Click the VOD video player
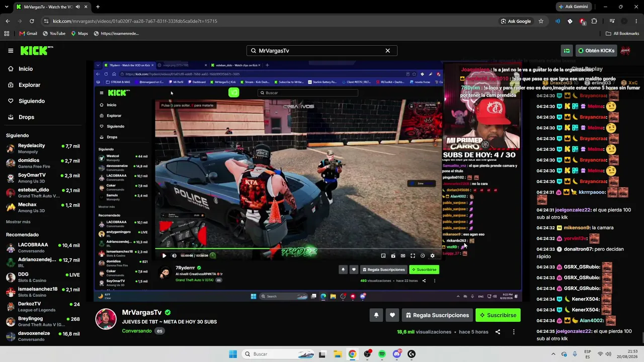 [307, 182]
